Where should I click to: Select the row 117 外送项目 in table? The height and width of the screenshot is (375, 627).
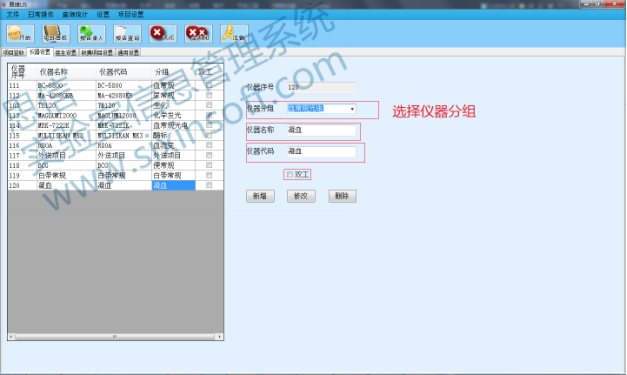[x=115, y=155]
